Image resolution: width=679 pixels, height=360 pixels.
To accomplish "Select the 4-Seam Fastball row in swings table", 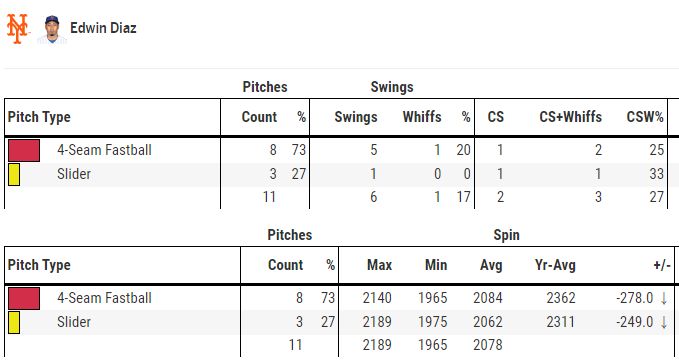I will [336, 150].
